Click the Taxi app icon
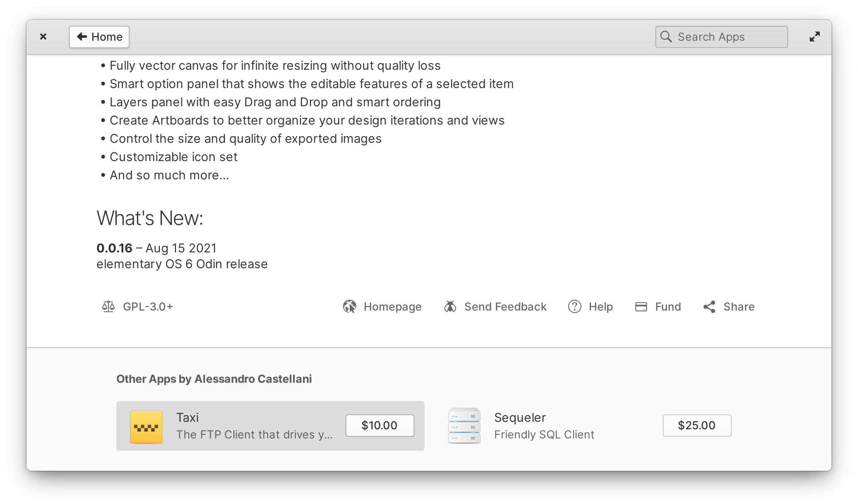 (146, 427)
